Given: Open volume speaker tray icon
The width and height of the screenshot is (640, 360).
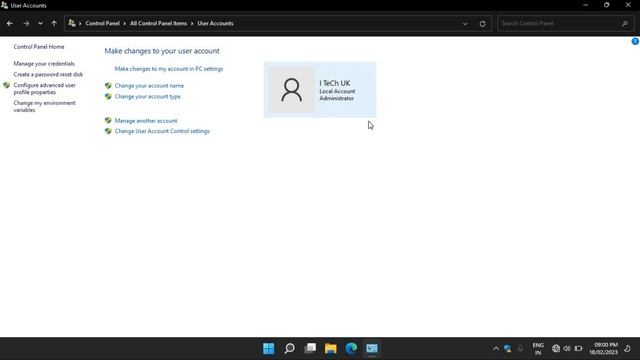Looking at the screenshot, I should click(x=567, y=349).
